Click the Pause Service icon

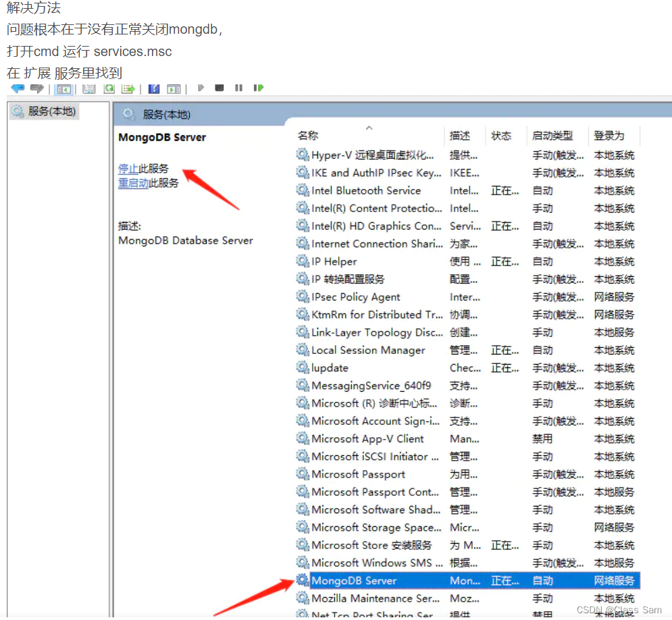point(238,88)
